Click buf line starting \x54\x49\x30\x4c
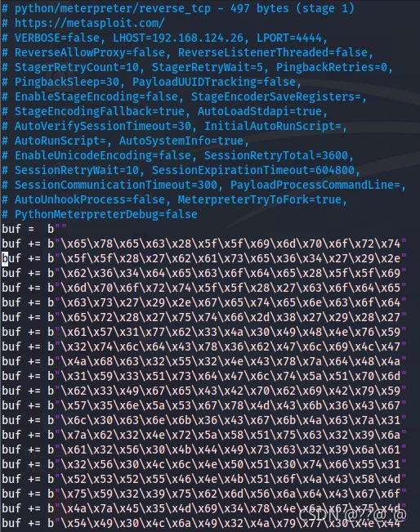This screenshot has height=532, width=420. pyautogui.click(x=204, y=523)
